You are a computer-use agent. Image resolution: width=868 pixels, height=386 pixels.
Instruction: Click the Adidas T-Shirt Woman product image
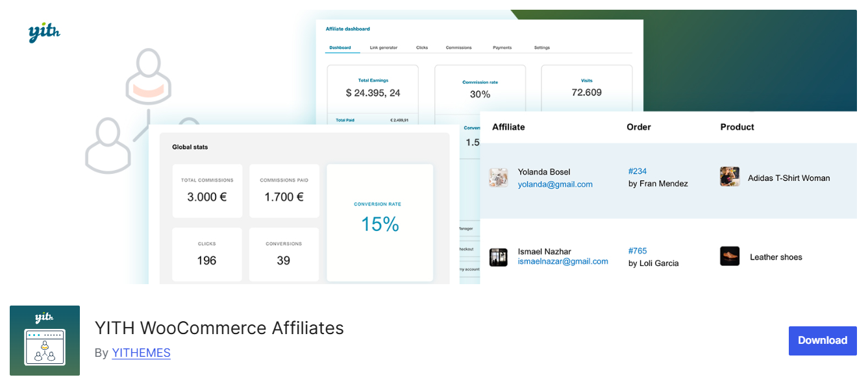(x=730, y=176)
